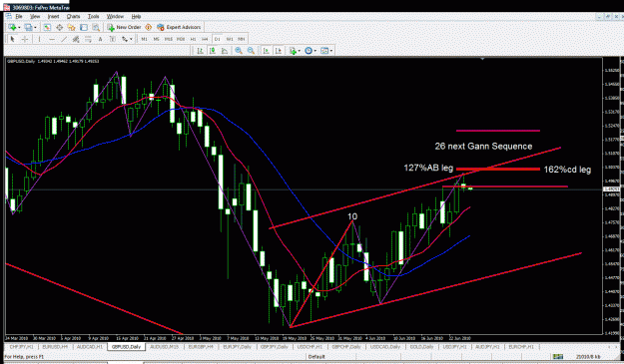
Task: Select the Fibonacci Retracement tool
Action: [88, 39]
